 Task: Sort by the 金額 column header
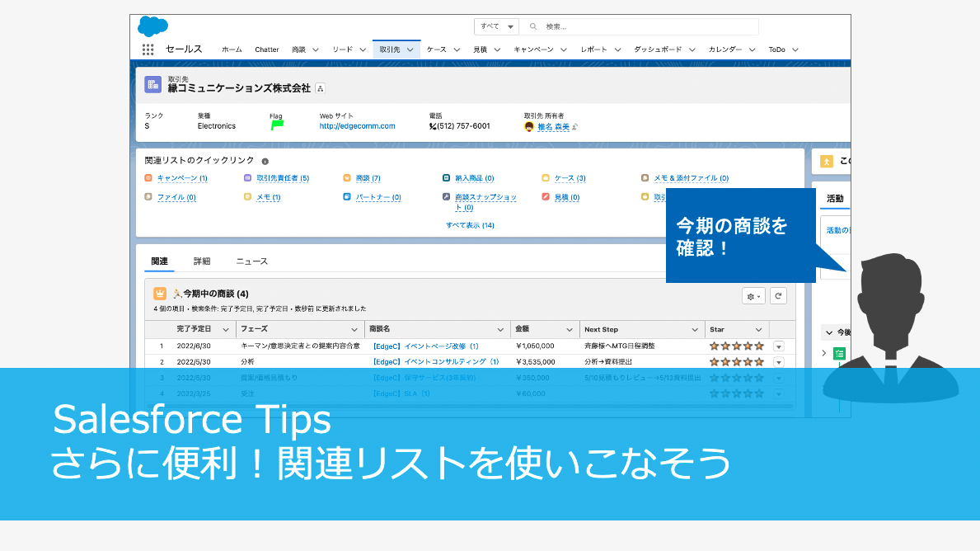pyautogui.click(x=522, y=329)
